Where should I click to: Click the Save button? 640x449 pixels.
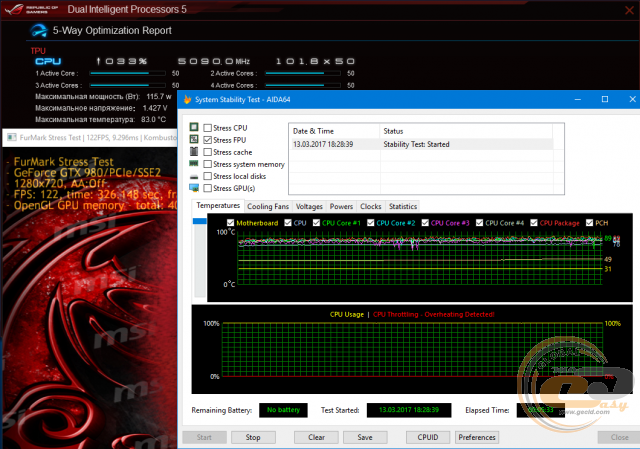tap(365, 437)
